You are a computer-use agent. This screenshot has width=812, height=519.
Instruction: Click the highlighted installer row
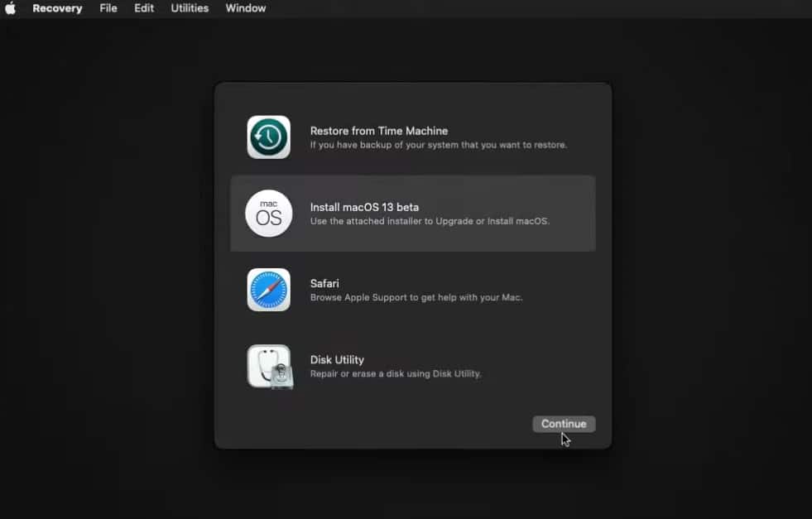point(412,213)
